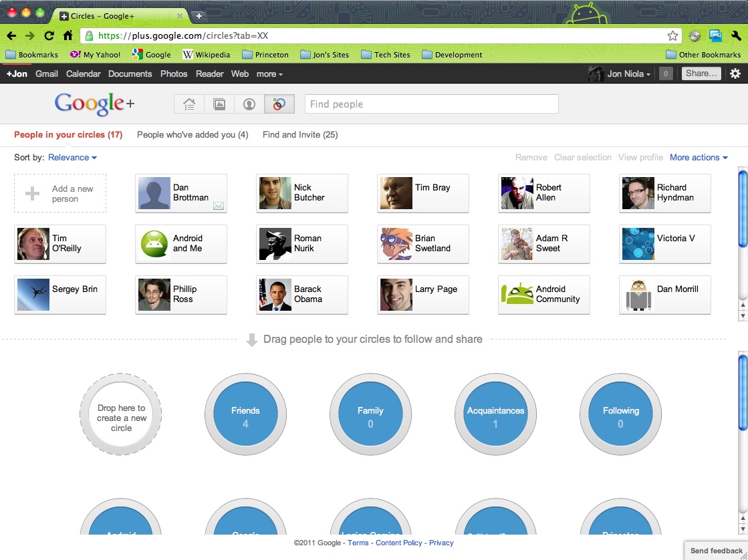Open the Jon Niola account dropdown
Image resolution: width=748 pixels, height=560 pixels.
(629, 74)
